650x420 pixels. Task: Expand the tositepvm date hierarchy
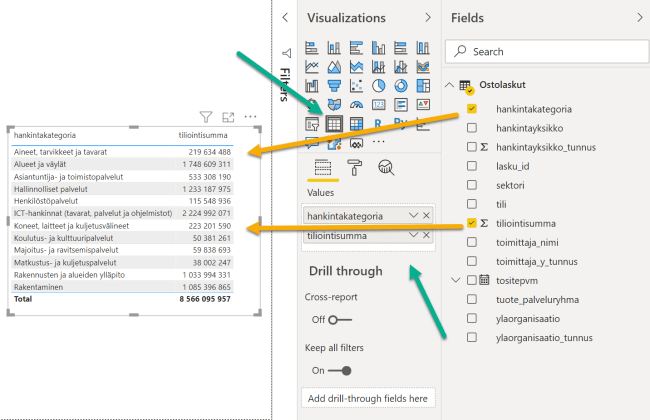(457, 280)
